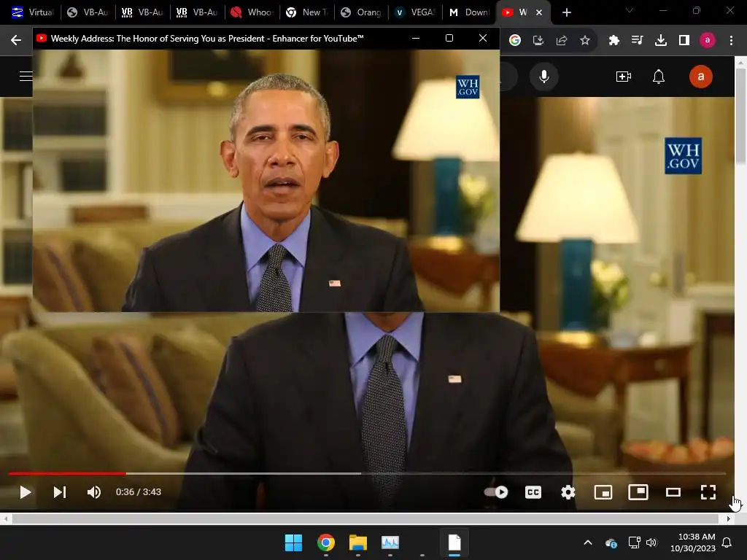747x560 pixels.
Task: Enter full screen mode
Action: coord(708,492)
